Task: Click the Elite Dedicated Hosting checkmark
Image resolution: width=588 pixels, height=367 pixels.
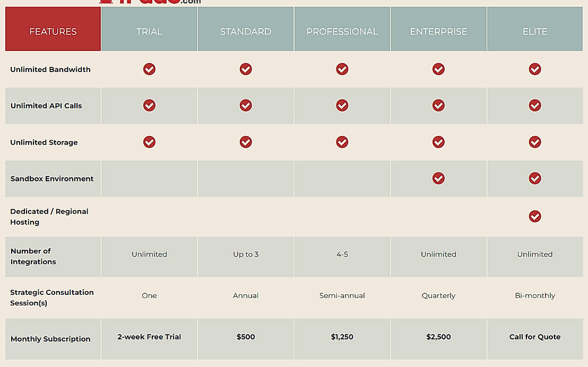Action: point(535,216)
